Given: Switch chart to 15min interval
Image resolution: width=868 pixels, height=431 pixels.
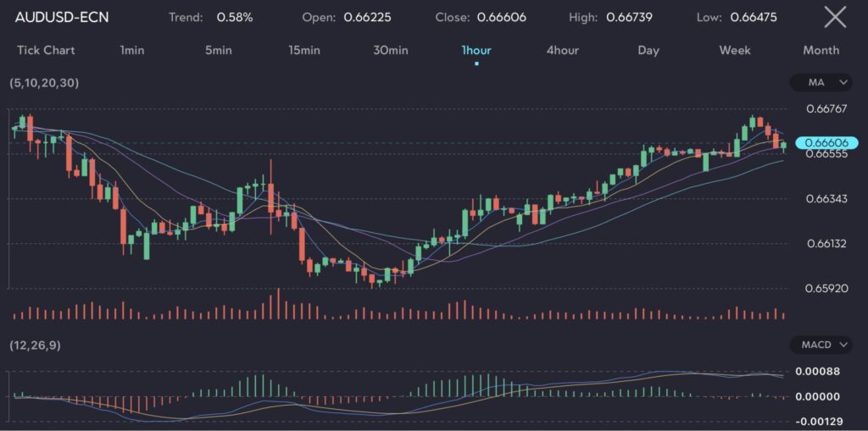Looking at the screenshot, I should [x=303, y=50].
